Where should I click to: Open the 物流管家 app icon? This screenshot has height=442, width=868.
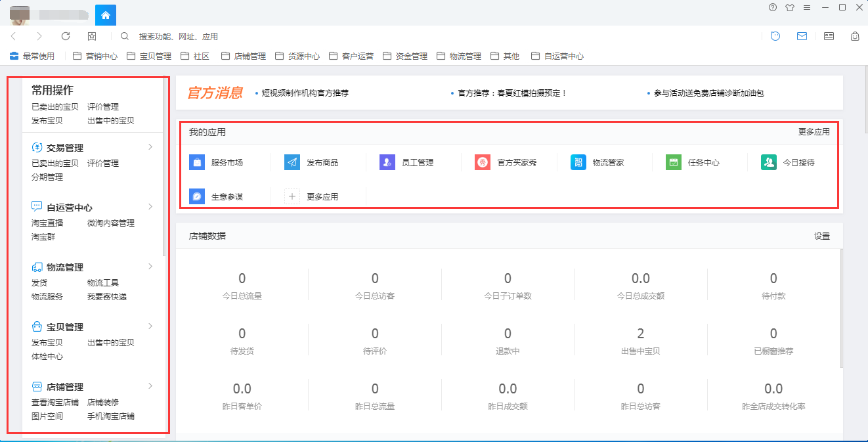click(x=578, y=162)
